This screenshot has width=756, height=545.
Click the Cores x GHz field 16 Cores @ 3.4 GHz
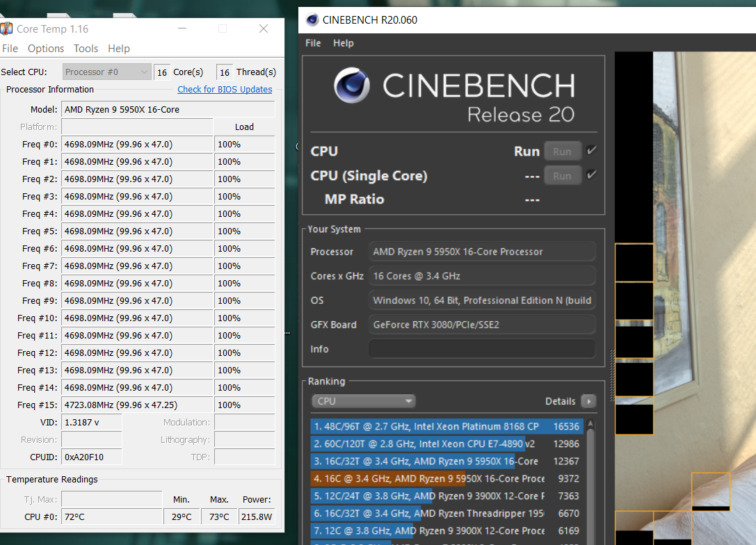[x=482, y=276]
